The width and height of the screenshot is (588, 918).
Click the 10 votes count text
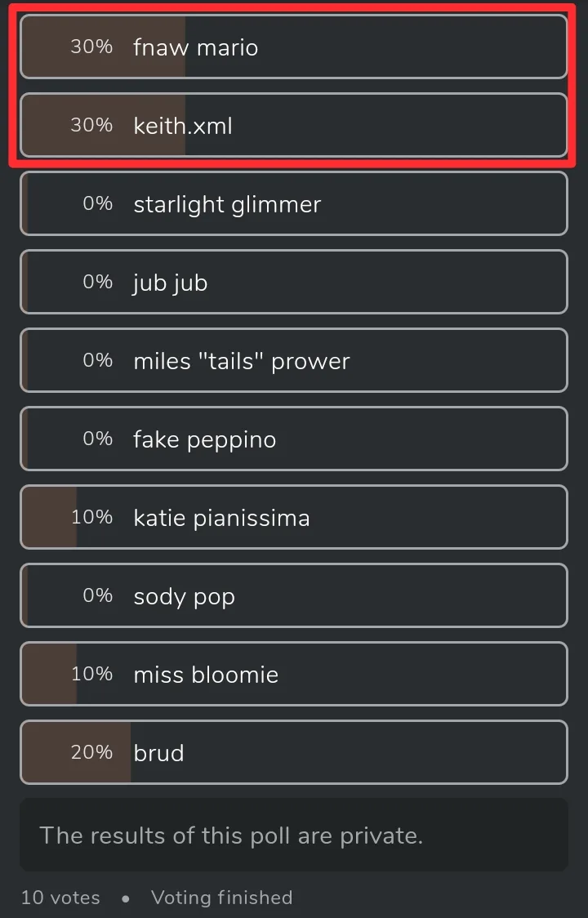tap(60, 898)
